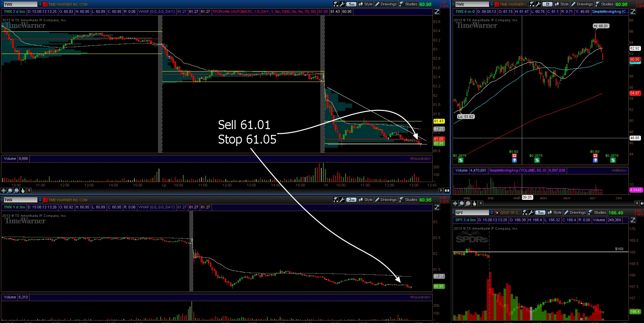Open Drawings menu in TWX 2m chart
Image resolution: width=644 pixels, height=323 pixels.
pos(386,200)
